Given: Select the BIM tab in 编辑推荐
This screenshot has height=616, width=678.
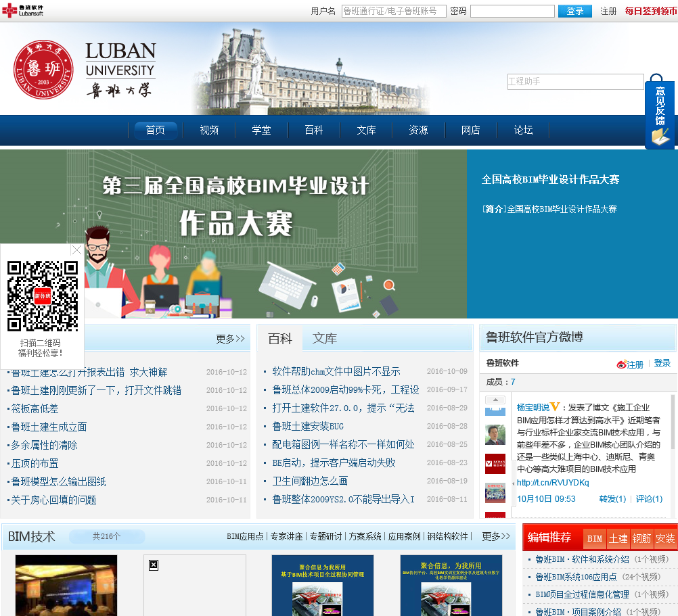Looking at the screenshot, I should (595, 538).
